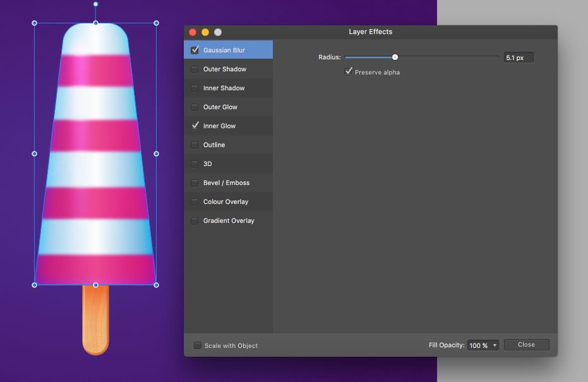
Task: Click the rotation handle above the popsicle
Action: click(95, 4)
